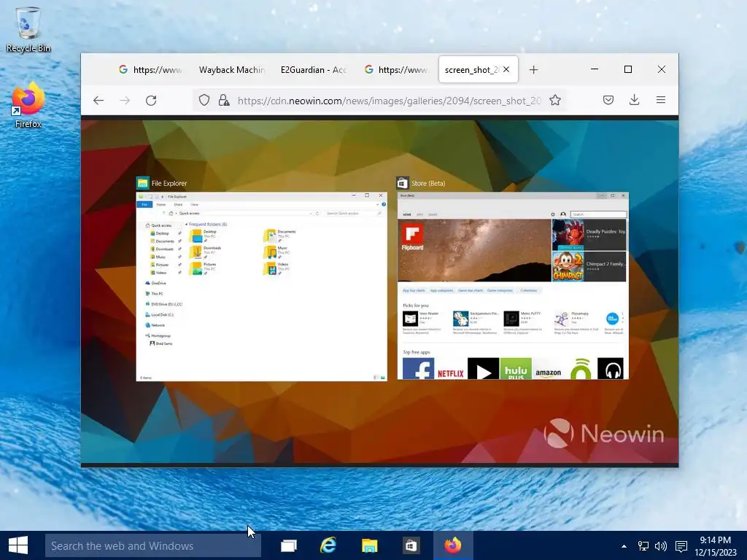Viewport: 747px width, 560px height.
Task: Open the Action Center notifications icon
Action: tap(681, 546)
